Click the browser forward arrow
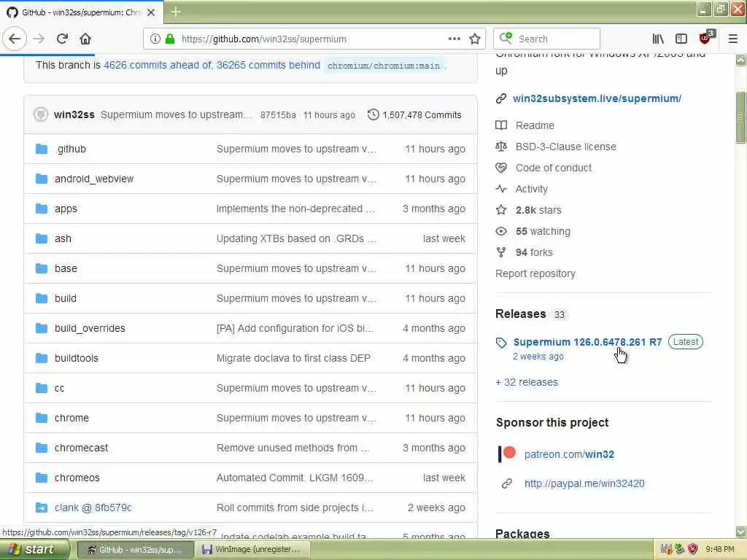 pos(39,39)
